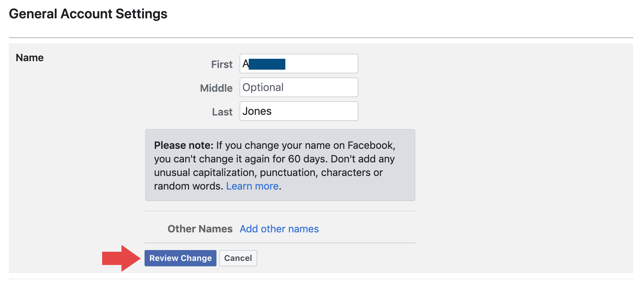The image size is (644, 284).
Task: Click the Last field label text
Action: coord(222,111)
